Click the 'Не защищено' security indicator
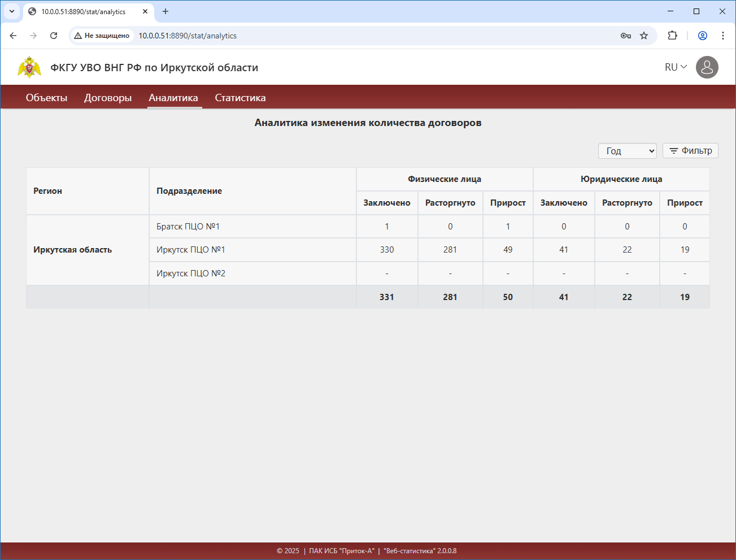This screenshot has width=736, height=560. tap(102, 36)
